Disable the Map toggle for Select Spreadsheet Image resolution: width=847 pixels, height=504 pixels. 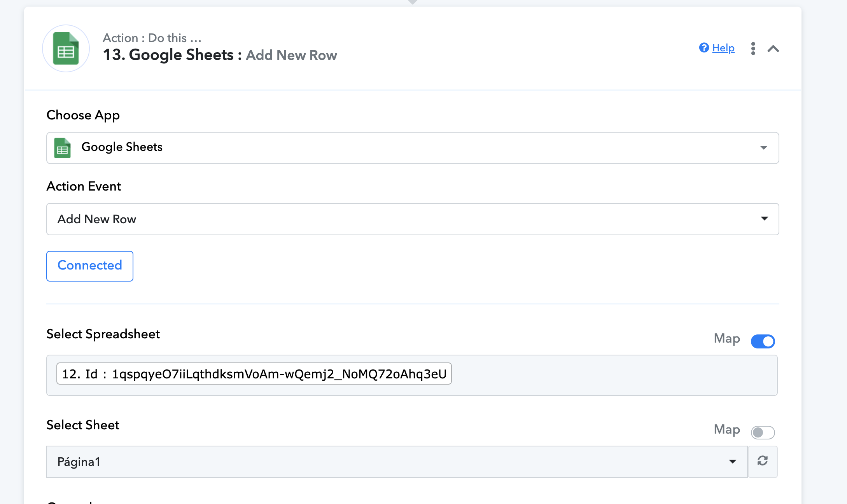[763, 341]
